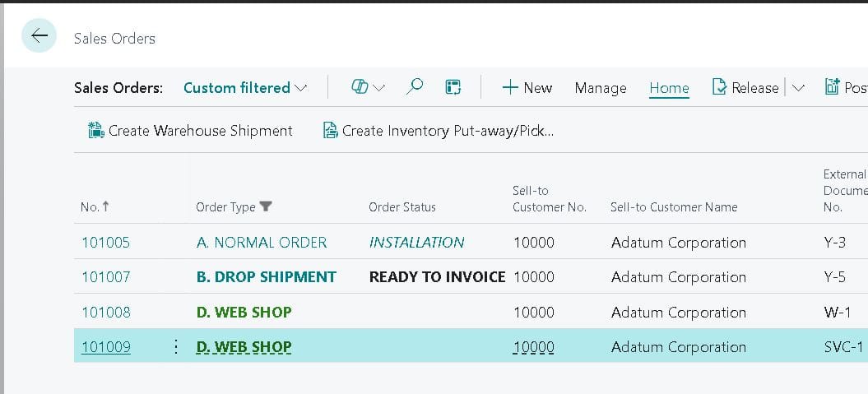Open the filter on Order Type column
The image size is (868, 394).
pyautogui.click(x=266, y=206)
